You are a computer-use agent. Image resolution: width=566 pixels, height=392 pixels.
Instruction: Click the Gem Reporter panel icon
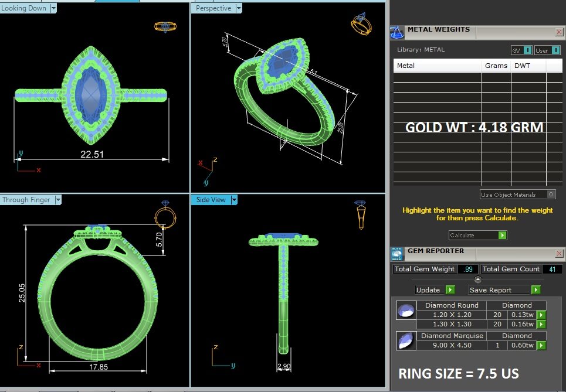pyautogui.click(x=397, y=253)
